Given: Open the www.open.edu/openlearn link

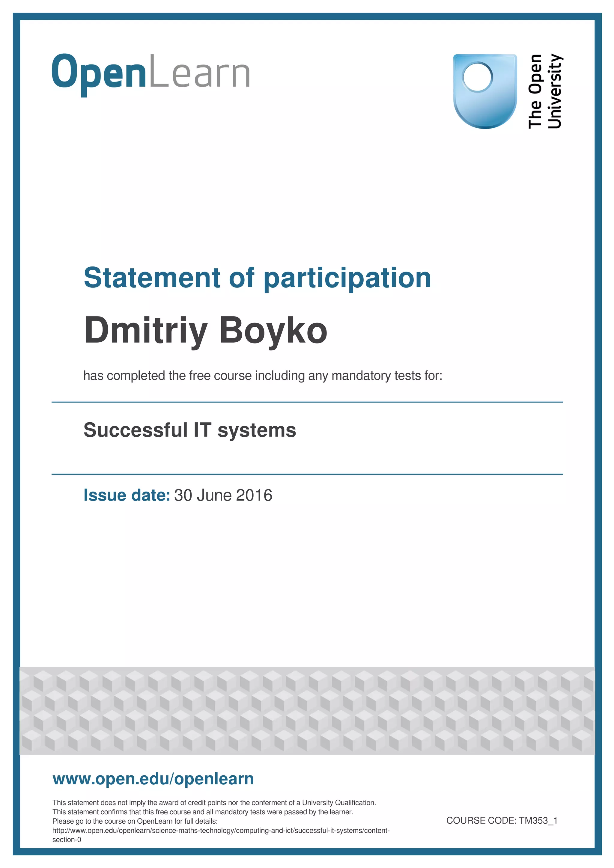Looking at the screenshot, I should pyautogui.click(x=153, y=779).
